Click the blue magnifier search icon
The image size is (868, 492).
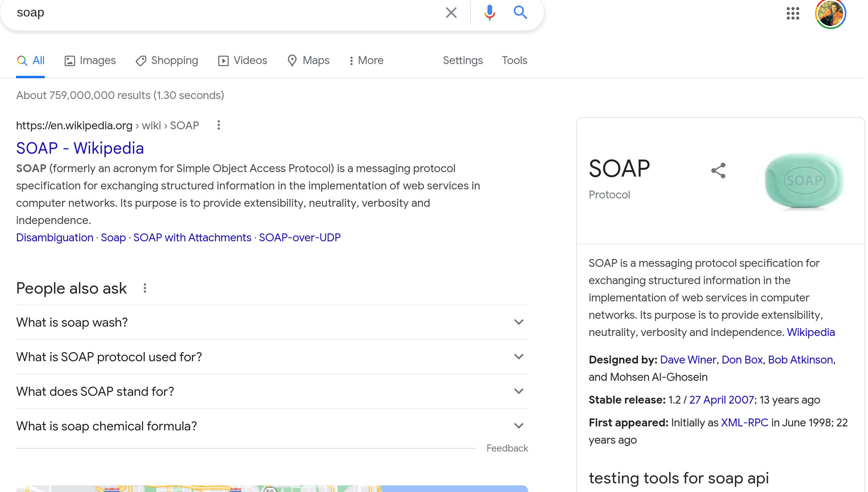(520, 13)
